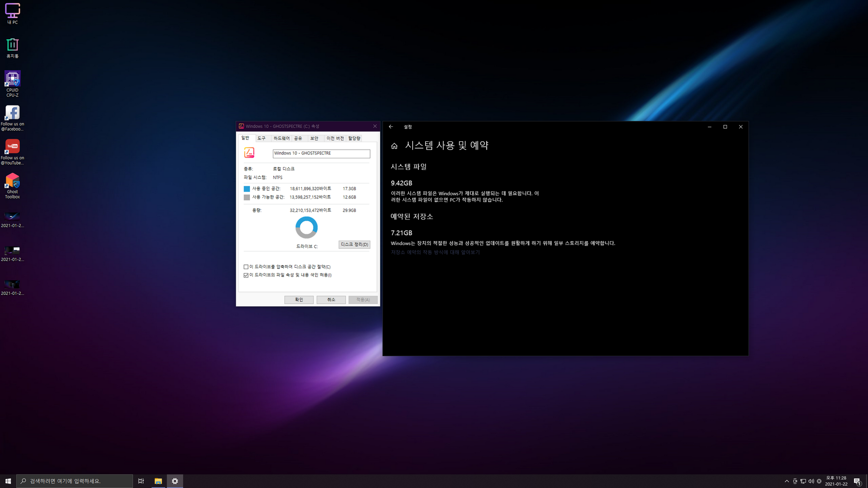Show hidden tray icons chevron

(787, 481)
